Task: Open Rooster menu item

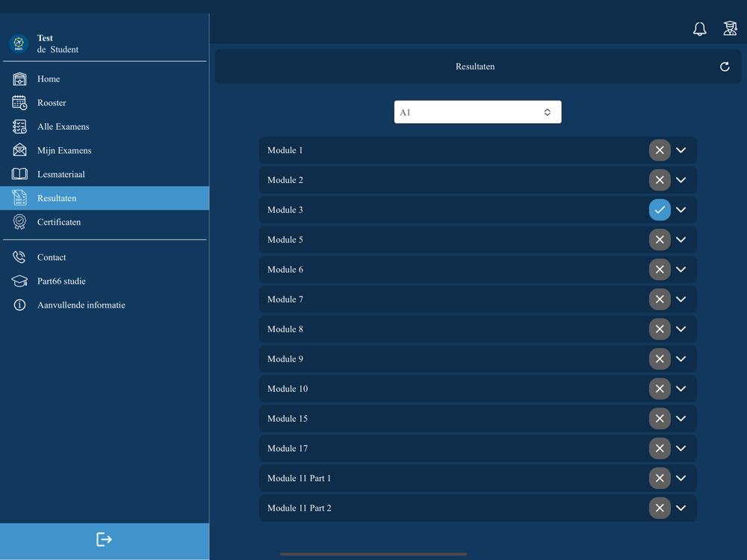Action: pyautogui.click(x=105, y=103)
